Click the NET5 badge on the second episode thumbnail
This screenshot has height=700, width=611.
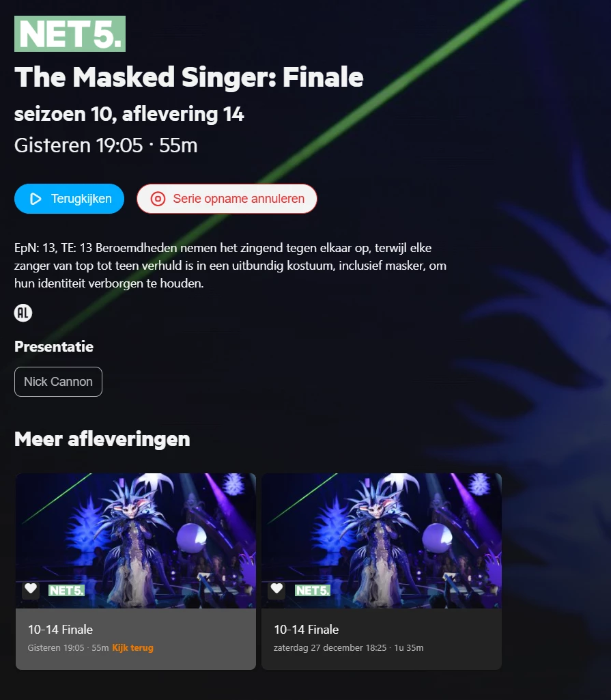tap(313, 590)
